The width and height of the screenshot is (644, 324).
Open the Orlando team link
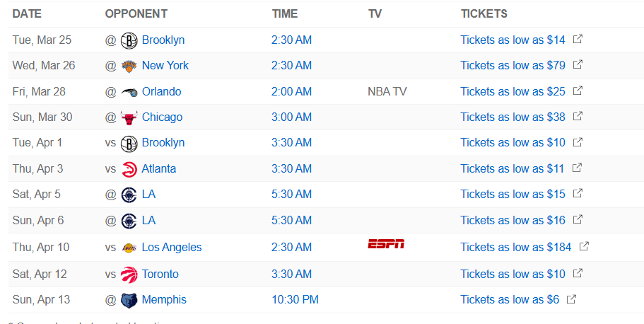point(161,92)
